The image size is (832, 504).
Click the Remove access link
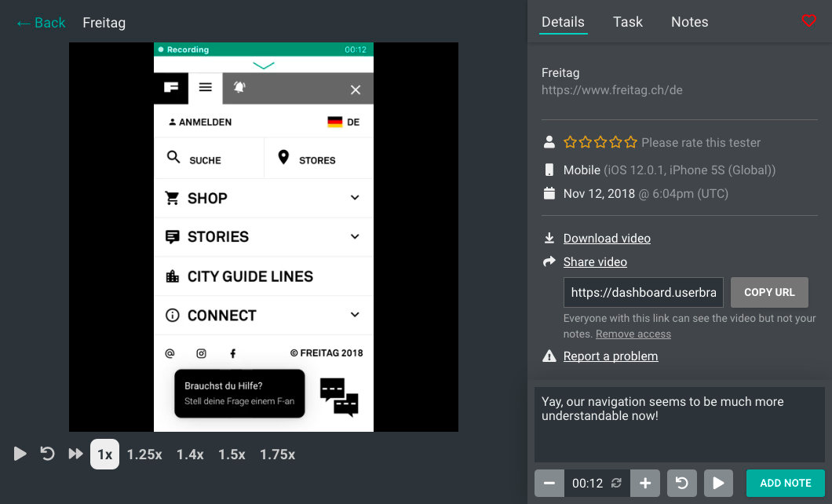pyautogui.click(x=633, y=334)
